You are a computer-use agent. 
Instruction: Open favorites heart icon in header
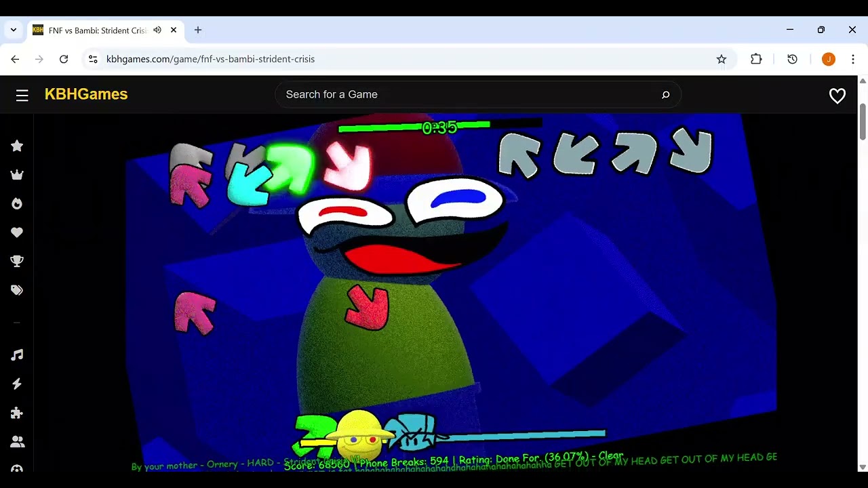pyautogui.click(x=837, y=96)
